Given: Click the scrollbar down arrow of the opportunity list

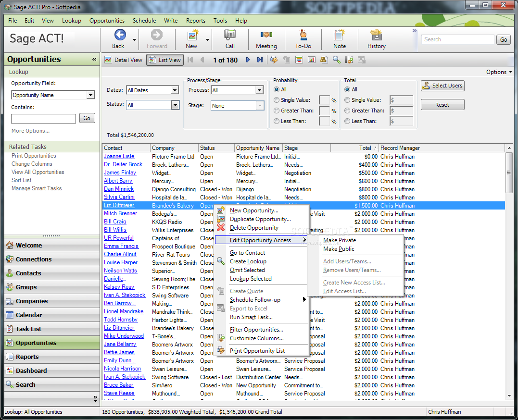Looking at the screenshot, I should [509, 396].
